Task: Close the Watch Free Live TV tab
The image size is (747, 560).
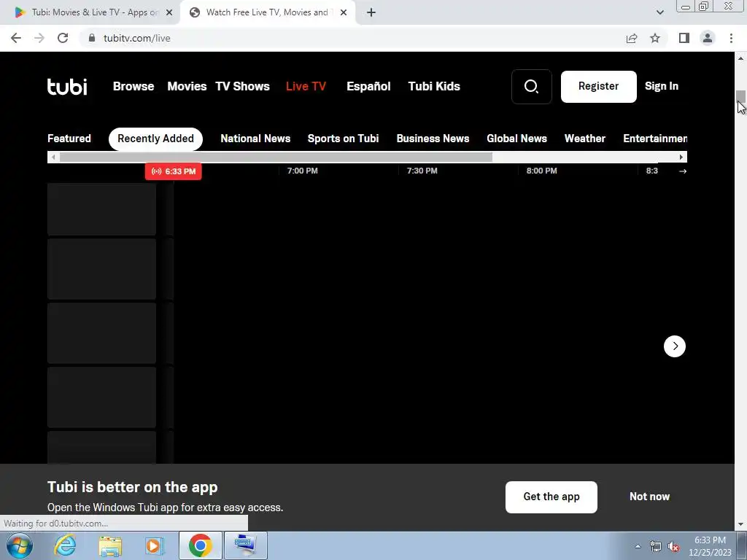Action: point(344,12)
